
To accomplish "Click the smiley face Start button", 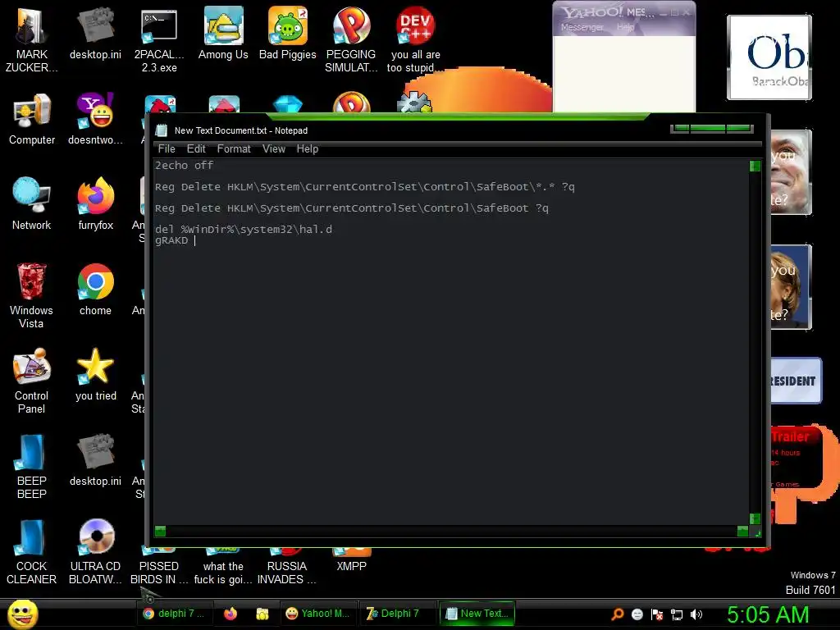I will [22, 614].
